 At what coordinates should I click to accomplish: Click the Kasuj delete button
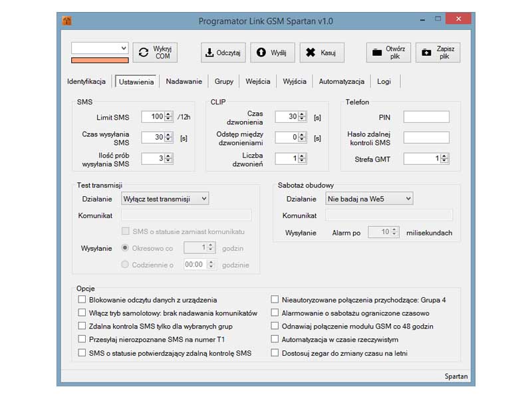[x=322, y=53]
